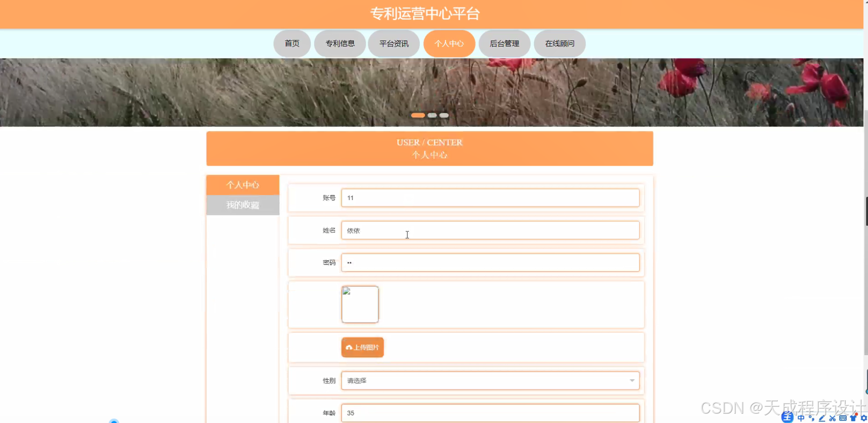Open the 首页 homepage link
This screenshot has height=423, width=868.
click(292, 43)
